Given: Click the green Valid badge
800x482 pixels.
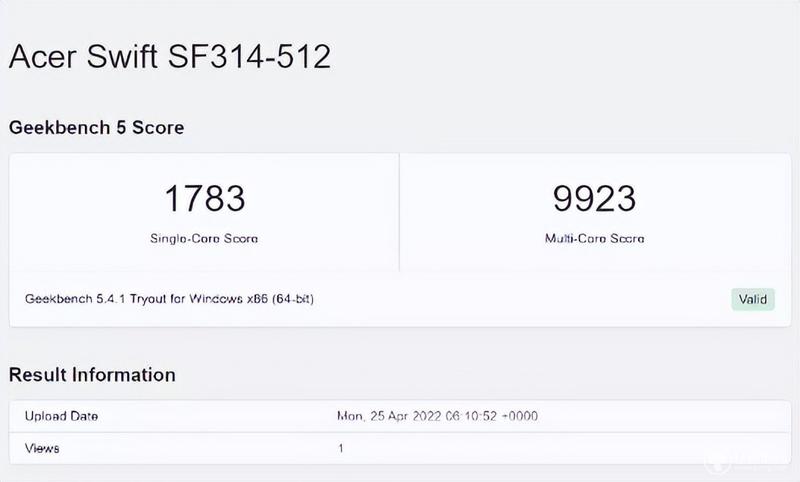Looking at the screenshot, I should (753, 299).
